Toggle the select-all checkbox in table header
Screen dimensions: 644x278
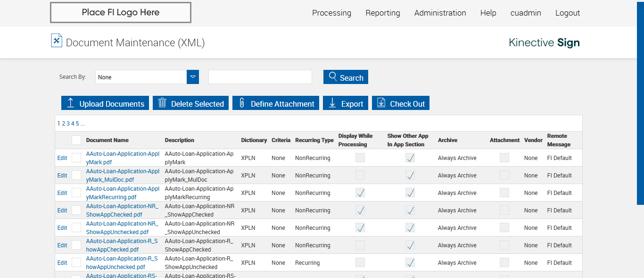coord(76,140)
